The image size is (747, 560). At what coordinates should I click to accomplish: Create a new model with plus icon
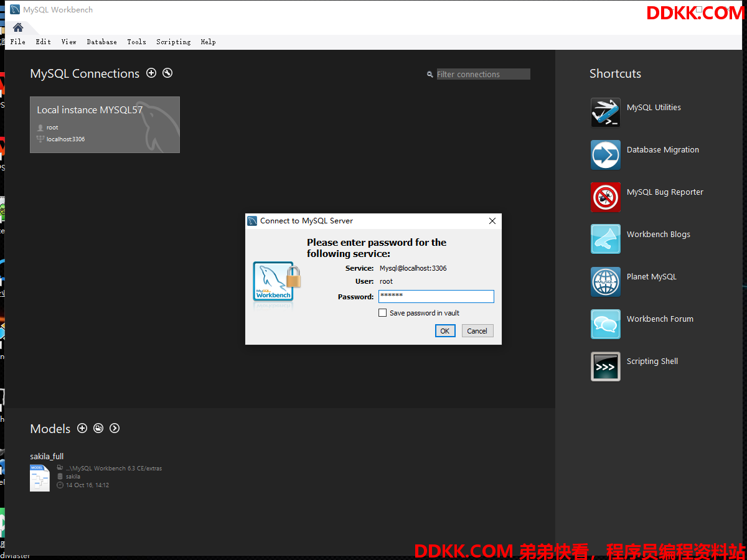coord(82,428)
